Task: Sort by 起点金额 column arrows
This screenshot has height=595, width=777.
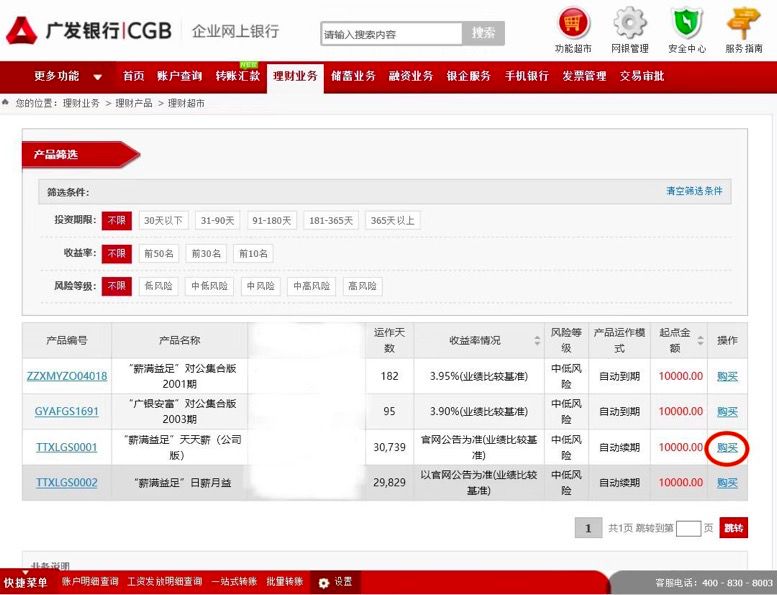Action: click(x=699, y=341)
